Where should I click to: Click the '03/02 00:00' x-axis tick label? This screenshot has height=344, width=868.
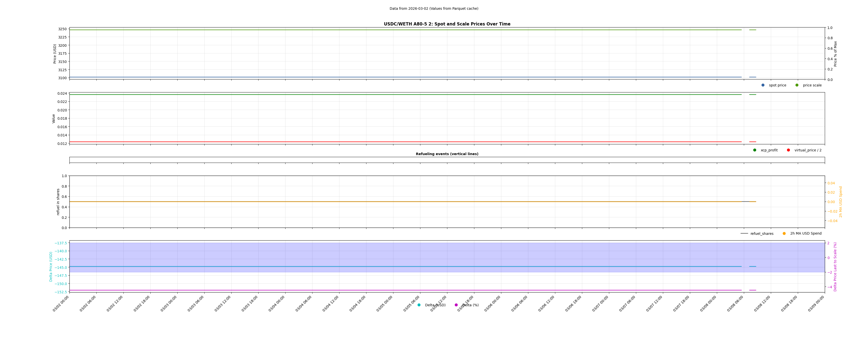coord(61,304)
